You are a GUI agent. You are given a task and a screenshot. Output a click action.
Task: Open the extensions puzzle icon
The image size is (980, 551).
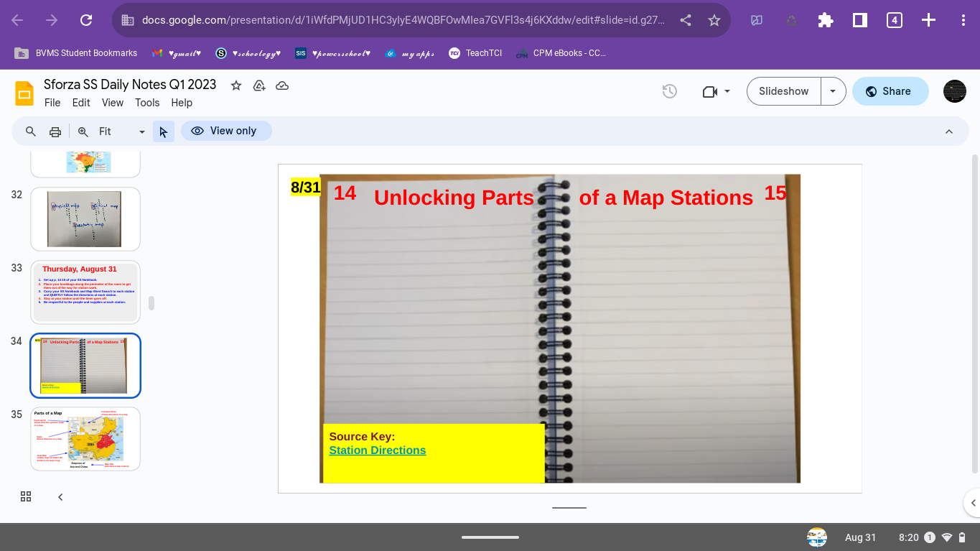[826, 20]
